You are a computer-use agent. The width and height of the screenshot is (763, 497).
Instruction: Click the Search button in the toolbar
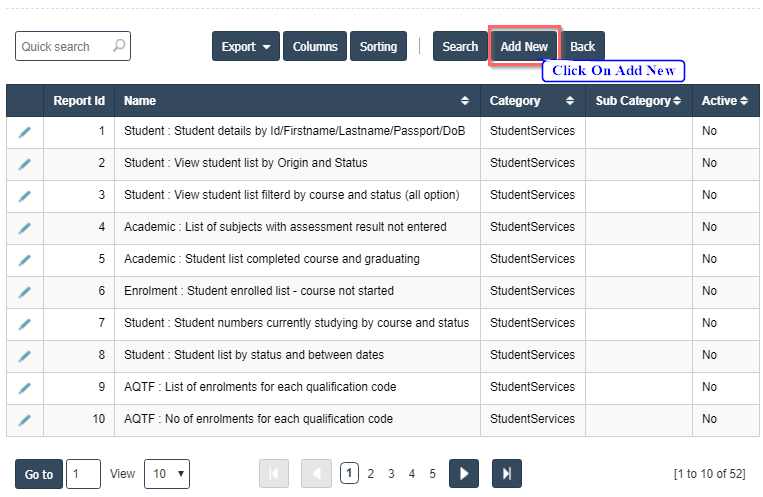coord(460,47)
